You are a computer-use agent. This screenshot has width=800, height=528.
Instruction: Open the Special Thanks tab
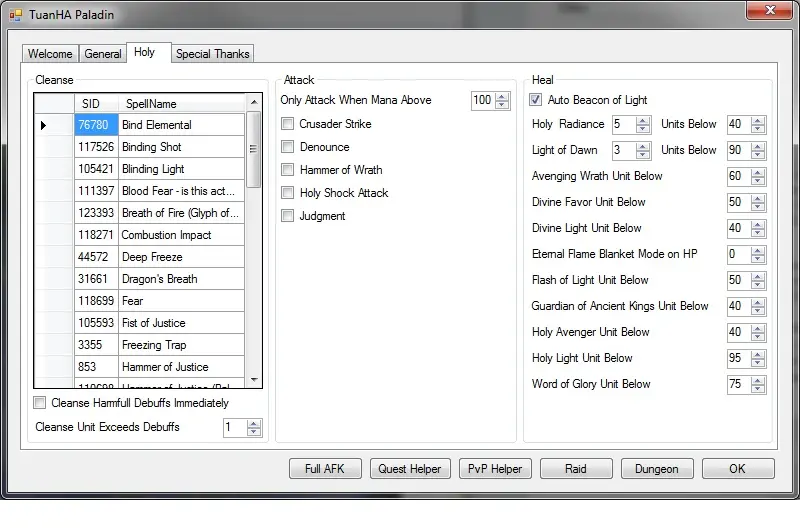(213, 54)
